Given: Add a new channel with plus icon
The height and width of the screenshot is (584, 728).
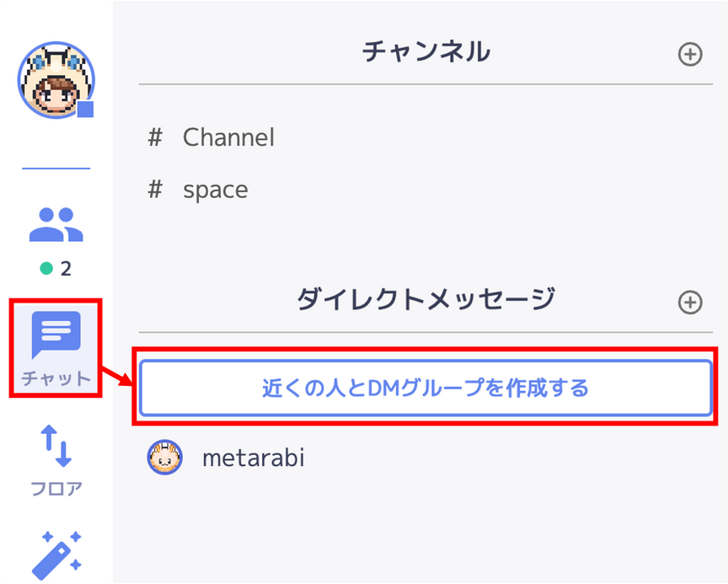Looking at the screenshot, I should click(690, 54).
